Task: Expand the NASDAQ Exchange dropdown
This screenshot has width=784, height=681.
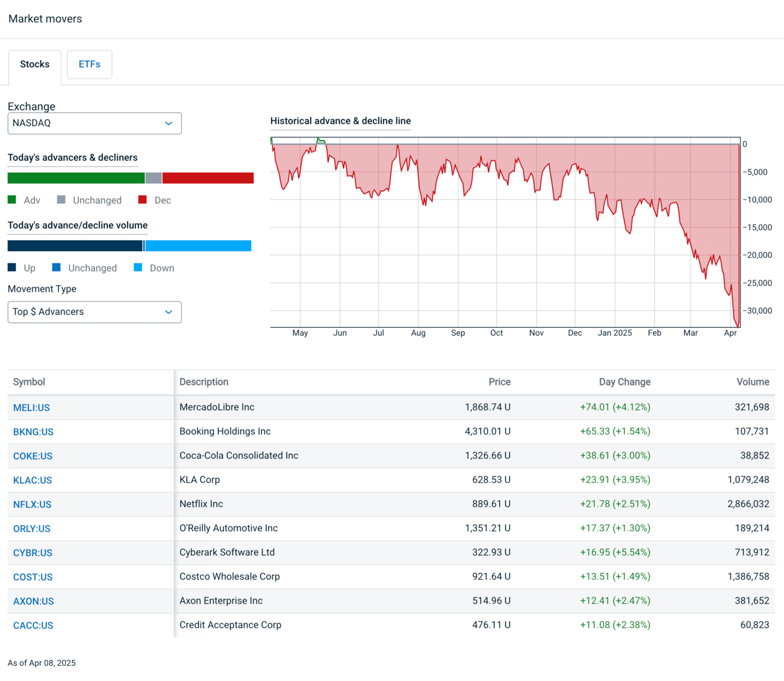Action: tap(95, 123)
